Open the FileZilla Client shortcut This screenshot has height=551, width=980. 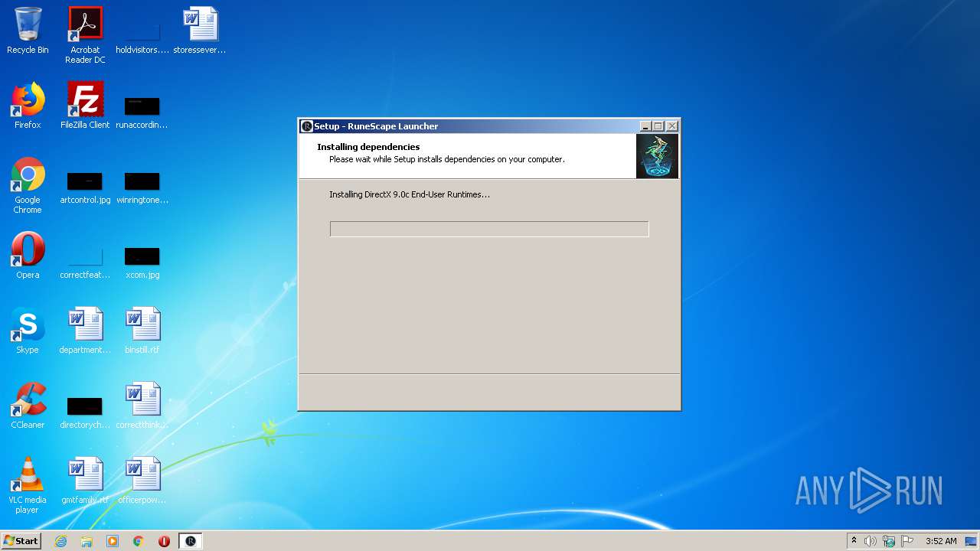click(85, 106)
